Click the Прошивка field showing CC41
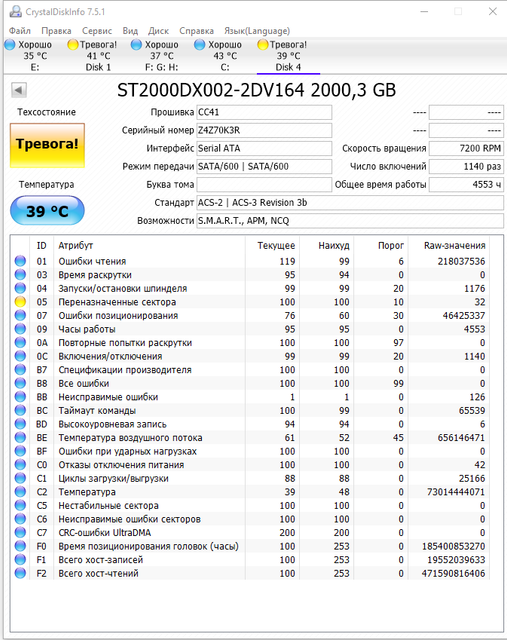 click(264, 112)
